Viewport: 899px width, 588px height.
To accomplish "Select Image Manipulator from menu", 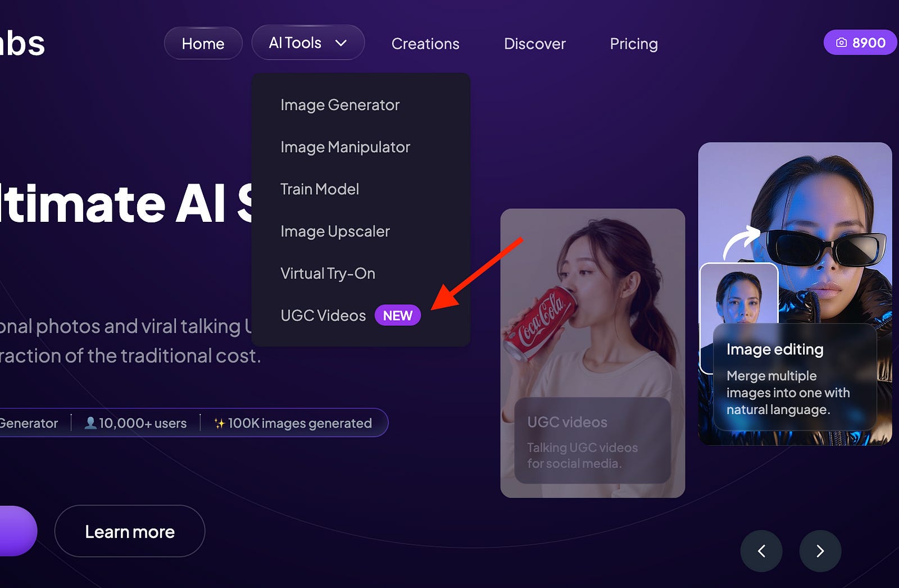I will 345,147.
